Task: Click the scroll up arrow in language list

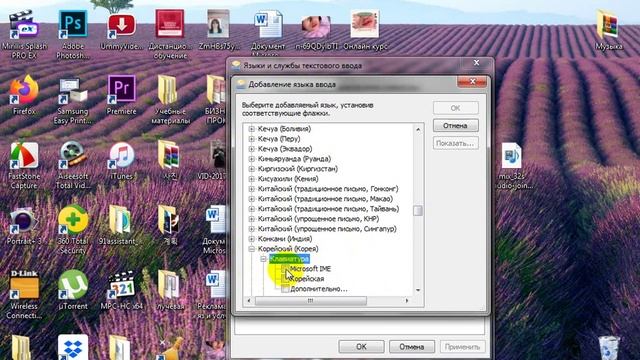Action: [x=418, y=129]
